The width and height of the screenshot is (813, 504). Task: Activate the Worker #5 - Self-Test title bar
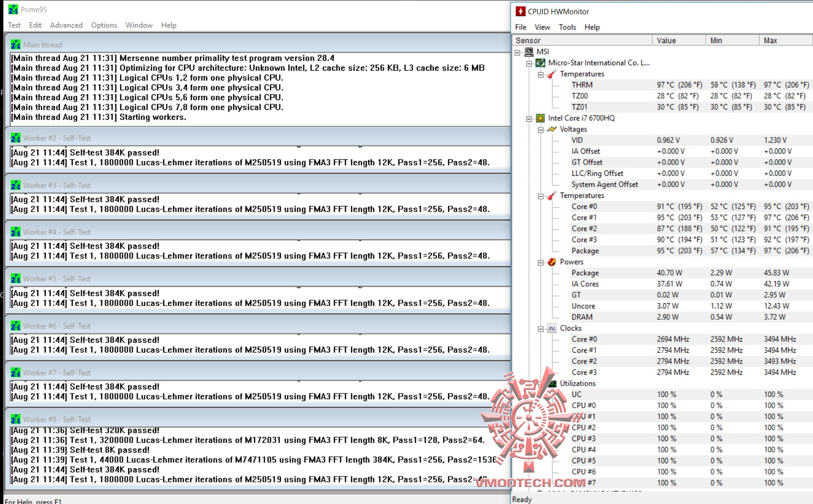click(258, 279)
